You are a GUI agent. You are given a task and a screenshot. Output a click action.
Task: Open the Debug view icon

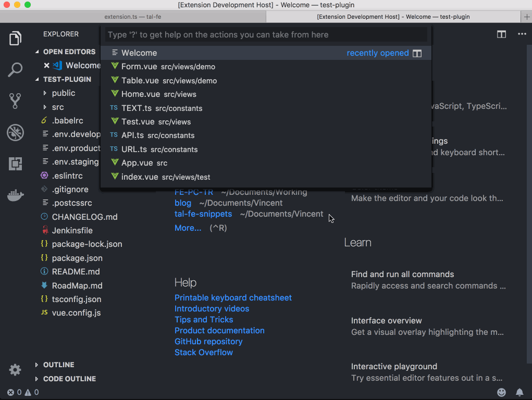click(x=15, y=132)
